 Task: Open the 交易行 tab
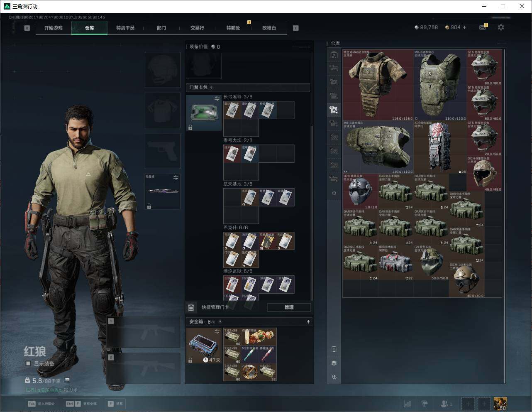197,28
